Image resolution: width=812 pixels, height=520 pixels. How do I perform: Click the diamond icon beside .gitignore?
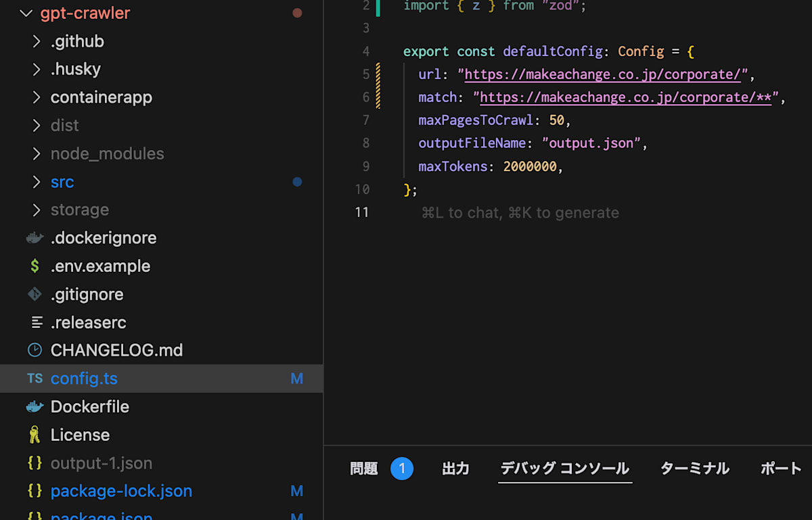coord(35,294)
